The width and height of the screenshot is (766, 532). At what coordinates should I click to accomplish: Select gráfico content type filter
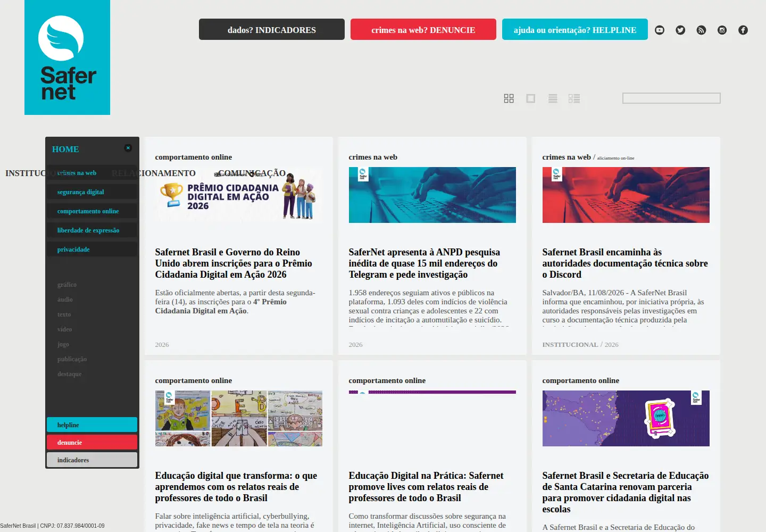67,285
